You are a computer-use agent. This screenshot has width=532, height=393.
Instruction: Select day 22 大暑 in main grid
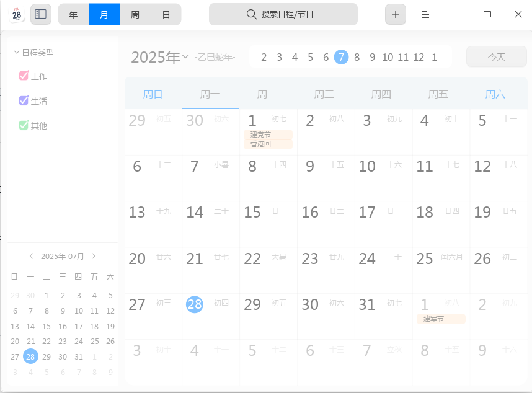tap(268, 270)
